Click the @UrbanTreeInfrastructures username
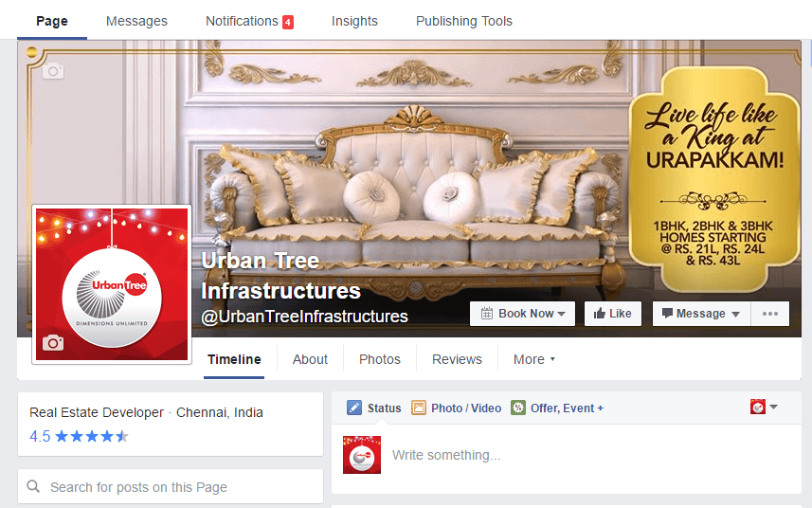The height and width of the screenshot is (508, 812). [304, 316]
